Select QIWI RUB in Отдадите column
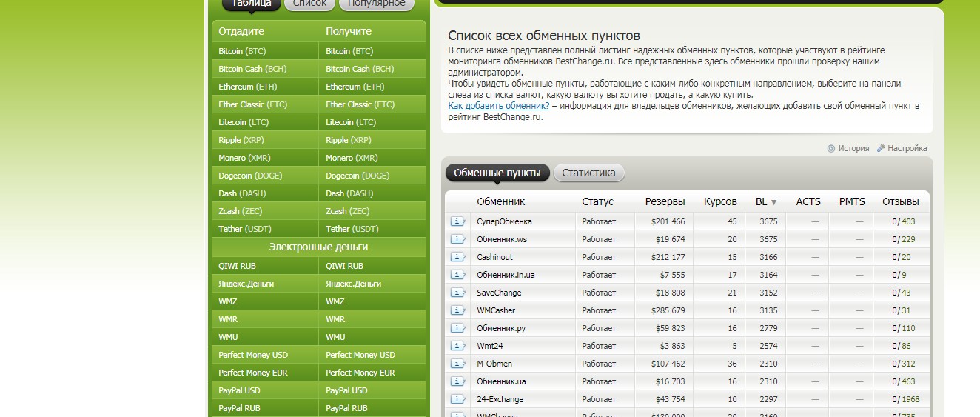Screen dimensions: 980x417 click(265, 266)
